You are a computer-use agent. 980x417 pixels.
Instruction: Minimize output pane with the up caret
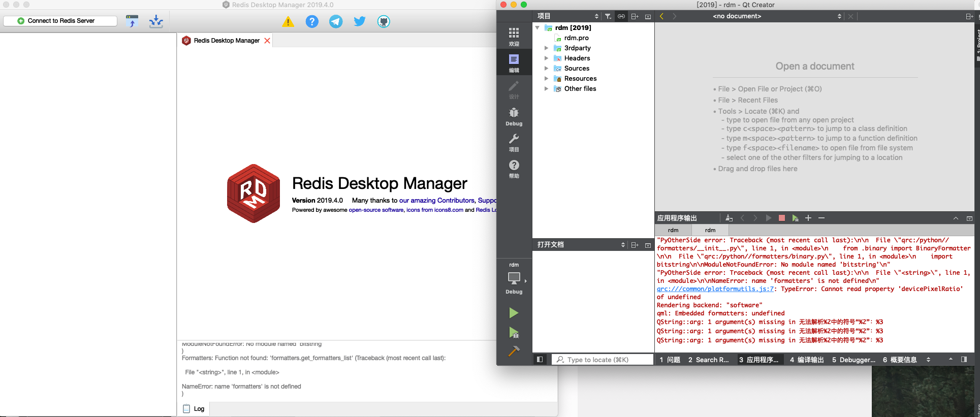[956, 218]
